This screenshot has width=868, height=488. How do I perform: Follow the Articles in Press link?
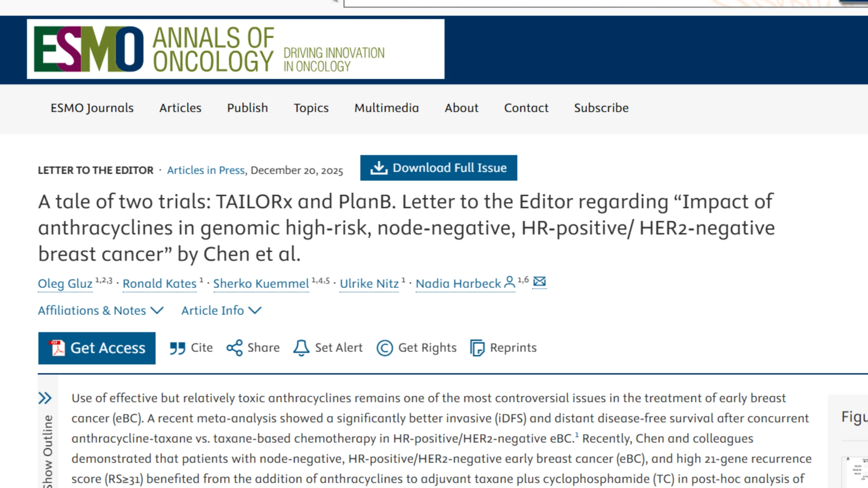(x=206, y=170)
